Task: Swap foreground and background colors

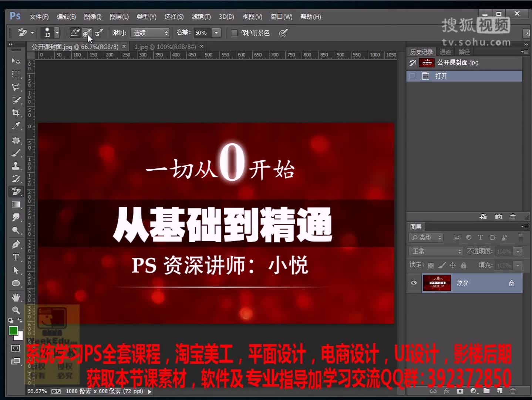Action: click(20, 320)
